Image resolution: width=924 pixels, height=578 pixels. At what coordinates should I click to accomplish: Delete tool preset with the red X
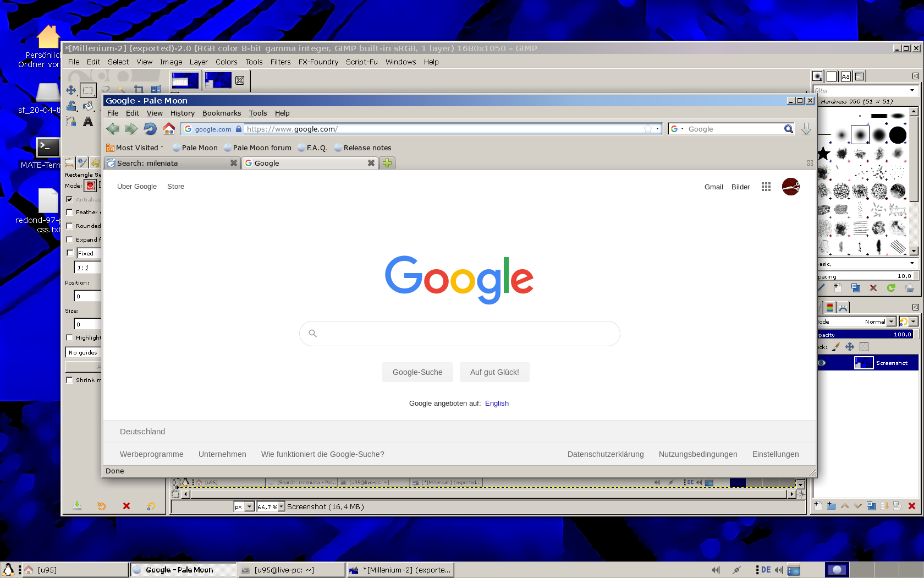click(127, 506)
